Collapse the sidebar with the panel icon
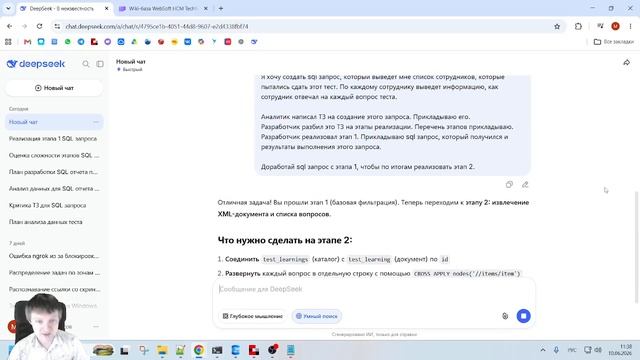The height and width of the screenshot is (360, 640). pyautogui.click(x=100, y=64)
